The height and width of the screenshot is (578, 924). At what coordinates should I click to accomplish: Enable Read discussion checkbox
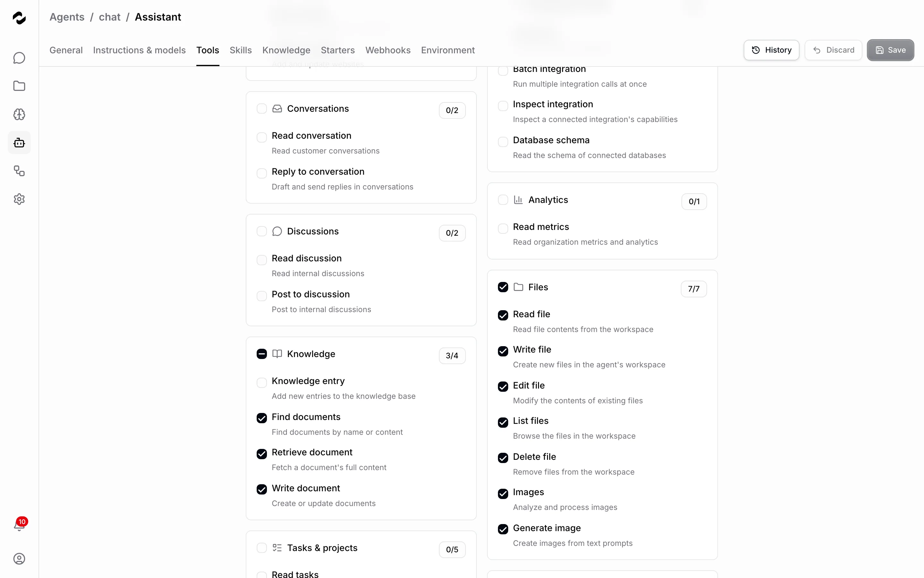click(261, 260)
